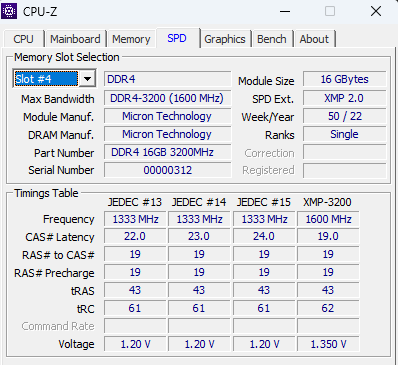Click the DRAM Manuf. Micron Technology value

[167, 134]
